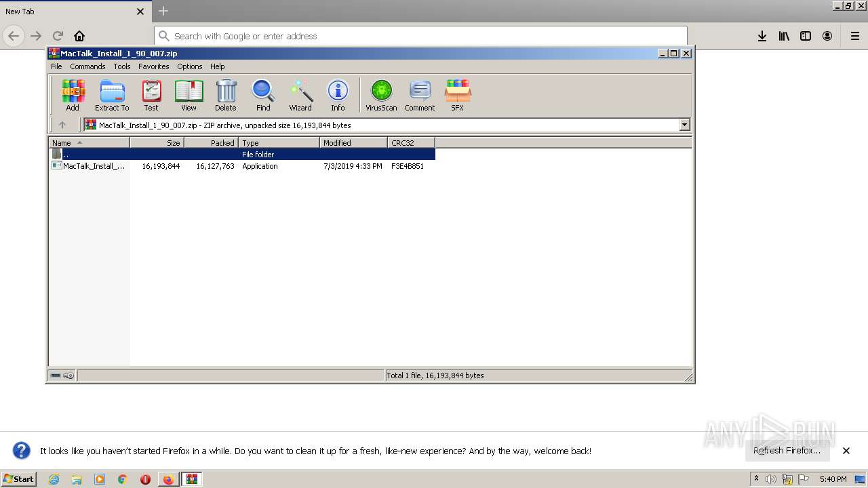Toggle Firefox sidebar view
The image size is (868, 488).
point(806,36)
